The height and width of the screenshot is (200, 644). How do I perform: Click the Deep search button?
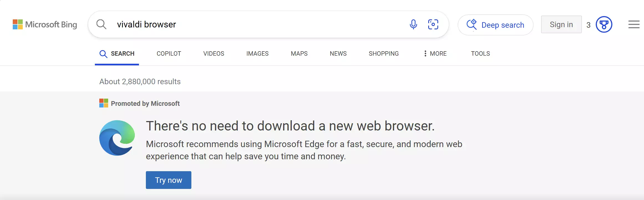coord(495,25)
